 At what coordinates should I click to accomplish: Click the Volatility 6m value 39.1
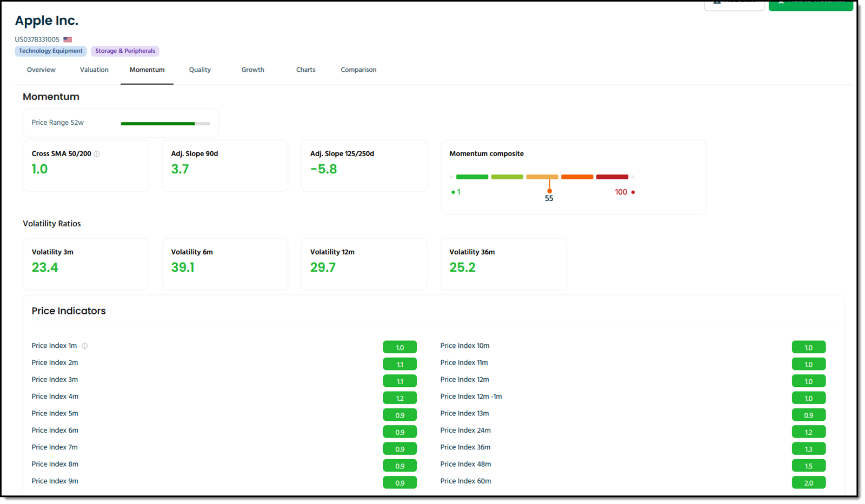183,267
